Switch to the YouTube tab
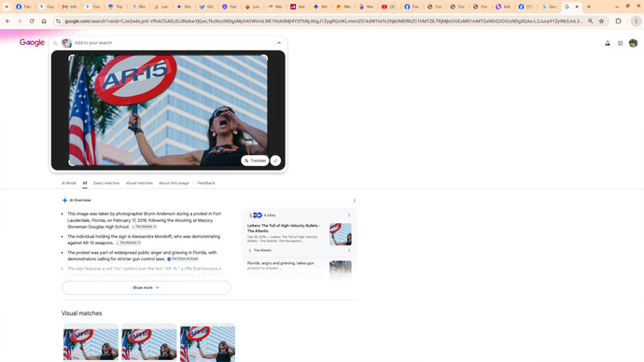The width and height of the screenshot is (644, 362). (388, 7)
